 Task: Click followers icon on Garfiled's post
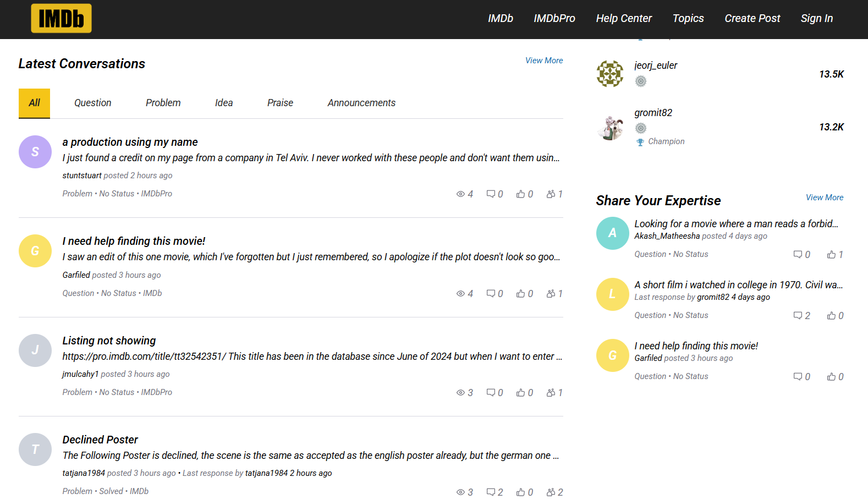[551, 294]
